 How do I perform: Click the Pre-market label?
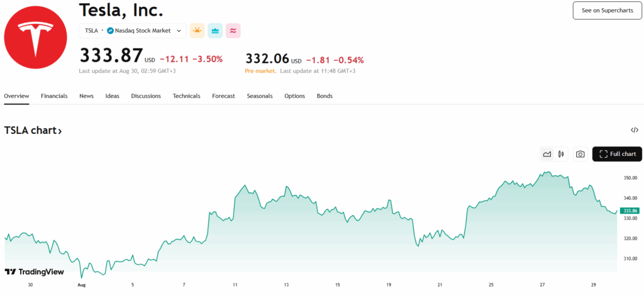pyautogui.click(x=260, y=71)
